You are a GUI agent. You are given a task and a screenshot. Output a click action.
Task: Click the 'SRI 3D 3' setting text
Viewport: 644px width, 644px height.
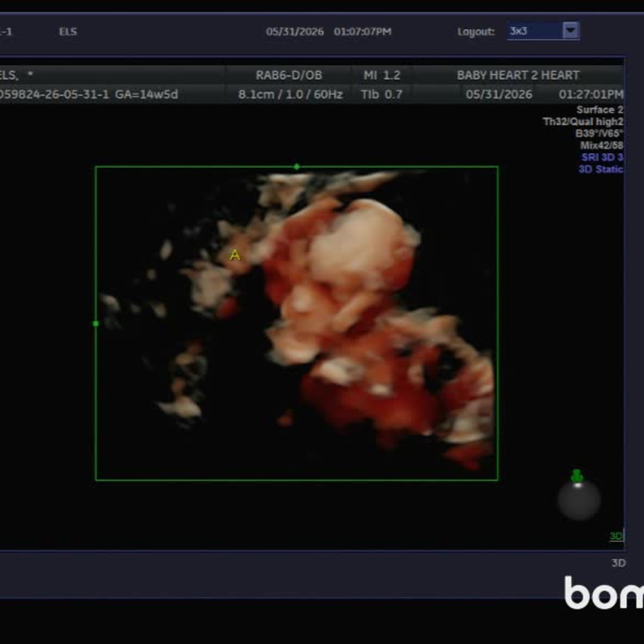click(x=602, y=157)
